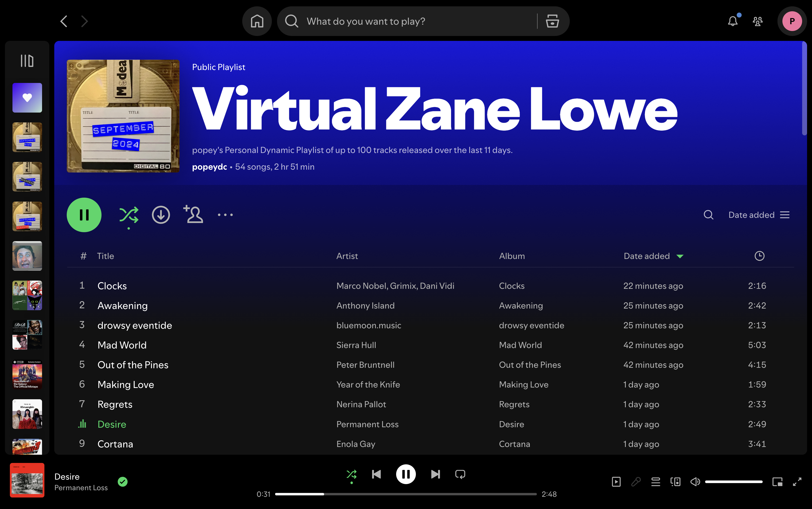The width and height of the screenshot is (812, 509).
Task: Toggle shuffle in the bottom playback bar
Action: (x=352, y=474)
